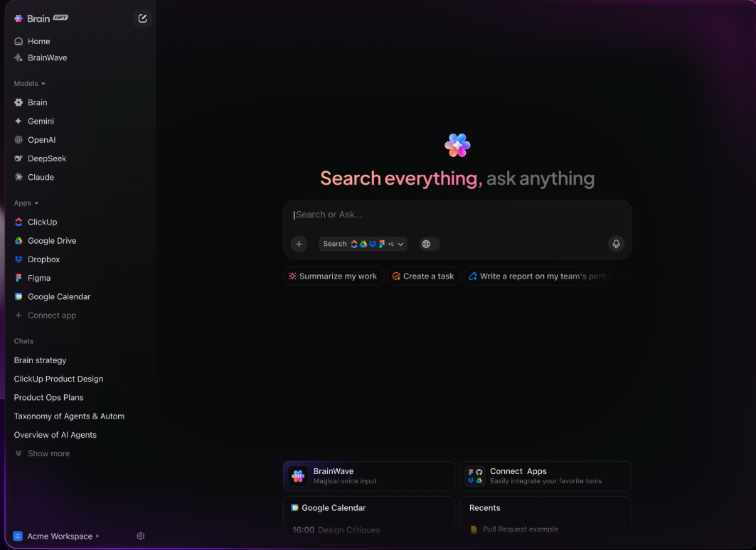Select the Brain model icon
Screen dimensions: 756x550
tap(18, 102)
